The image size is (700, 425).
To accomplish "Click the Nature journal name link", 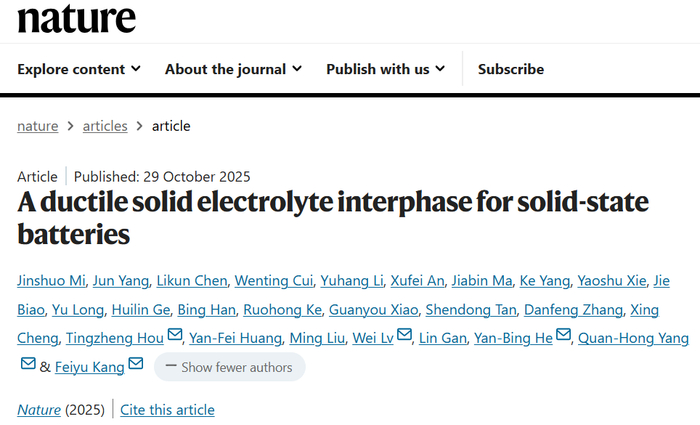I will tap(38, 409).
